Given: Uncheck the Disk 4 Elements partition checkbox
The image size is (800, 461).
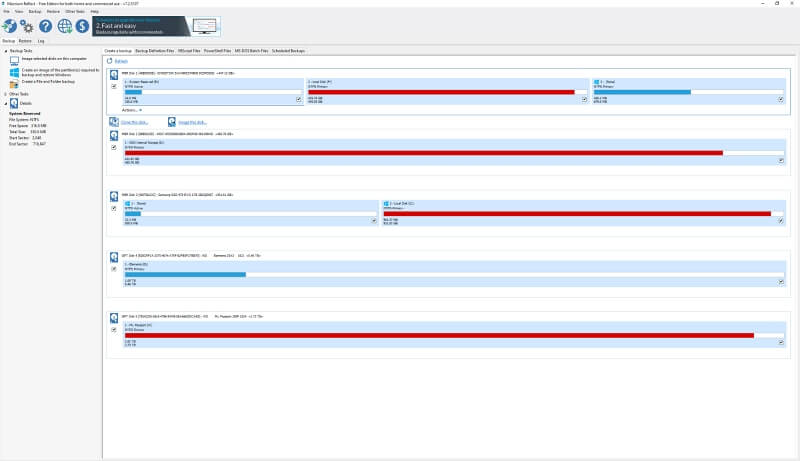Looking at the screenshot, I should coord(781,281).
